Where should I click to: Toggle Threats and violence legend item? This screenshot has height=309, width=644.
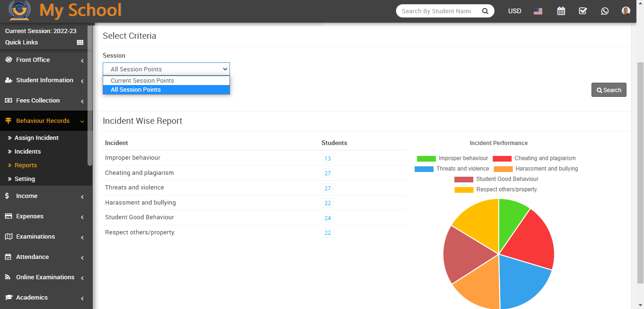pyautogui.click(x=452, y=169)
